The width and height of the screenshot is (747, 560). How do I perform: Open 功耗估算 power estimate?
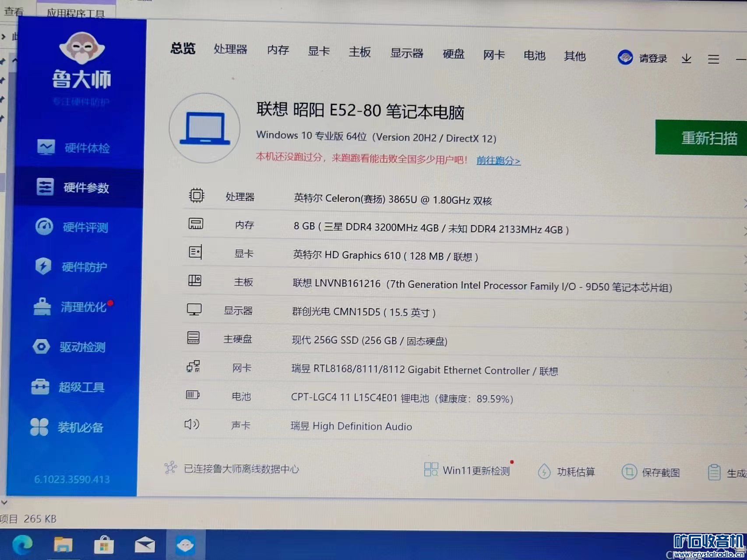(566, 472)
